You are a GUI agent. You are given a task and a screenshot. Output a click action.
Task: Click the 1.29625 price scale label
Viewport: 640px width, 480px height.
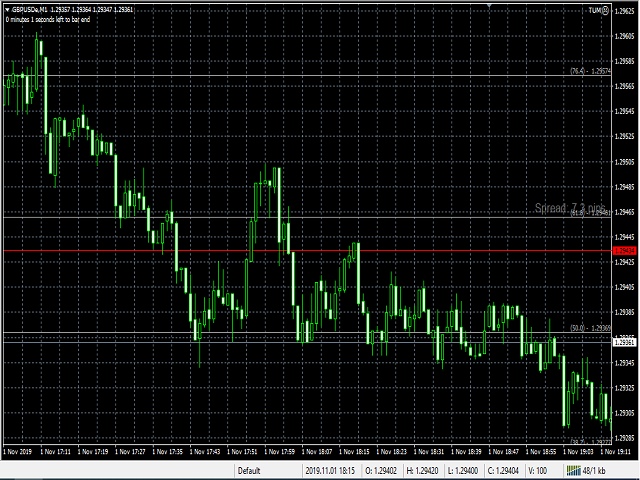[624, 11]
